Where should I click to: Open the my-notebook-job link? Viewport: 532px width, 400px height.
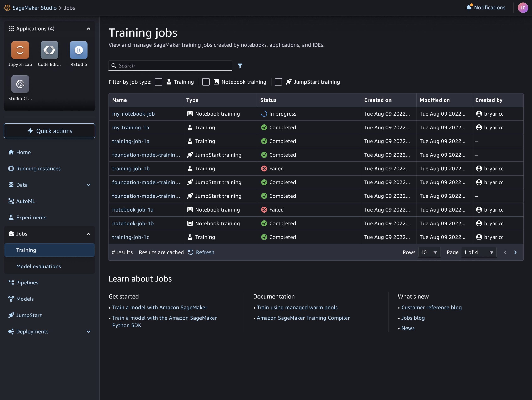(x=133, y=113)
